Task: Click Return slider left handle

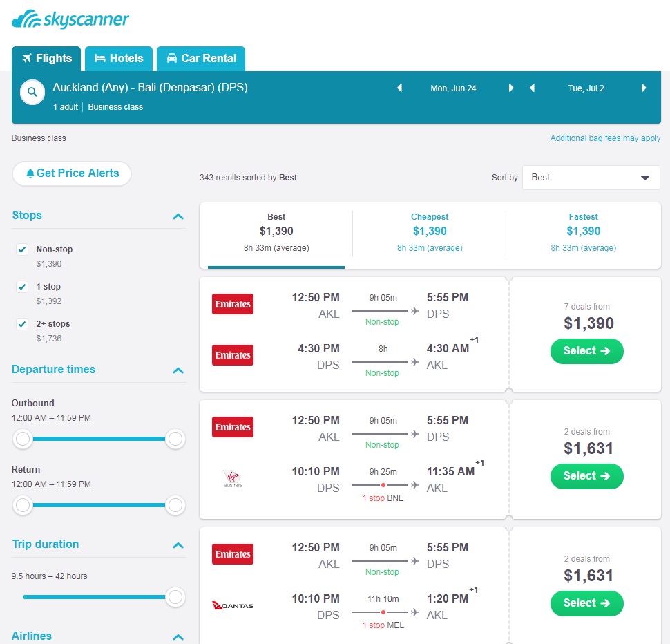Action: (23, 505)
